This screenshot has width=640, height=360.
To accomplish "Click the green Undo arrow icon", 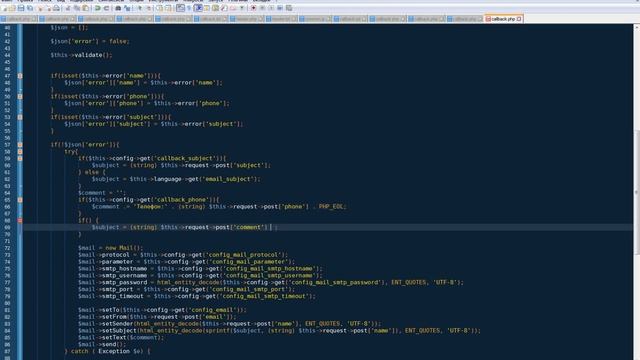I will click(98, 8).
